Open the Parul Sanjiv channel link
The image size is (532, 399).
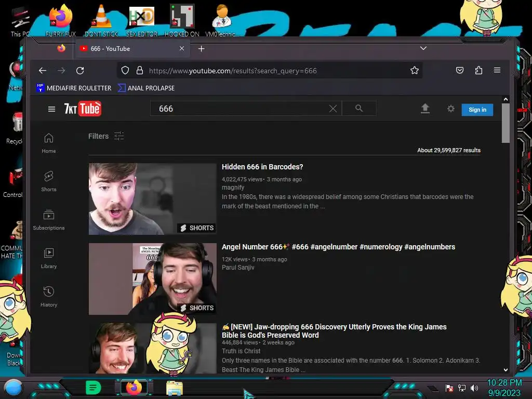238,268
